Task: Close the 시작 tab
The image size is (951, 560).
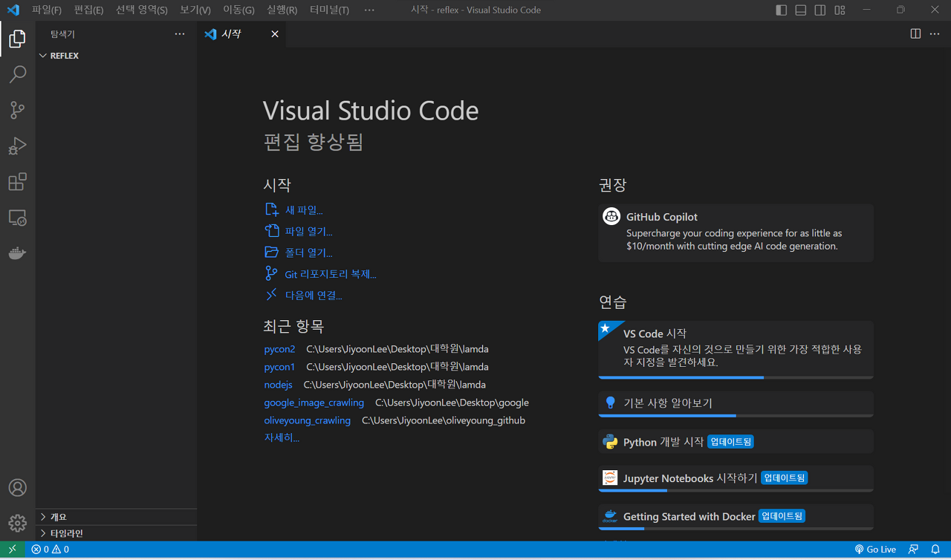Action: click(x=275, y=34)
